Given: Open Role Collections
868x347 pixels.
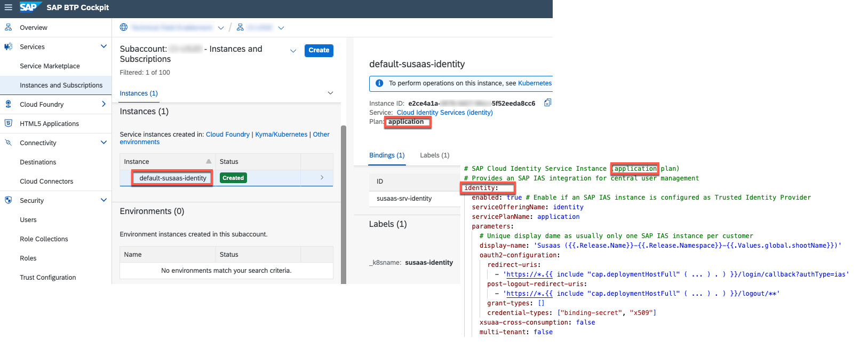Looking at the screenshot, I should point(44,239).
